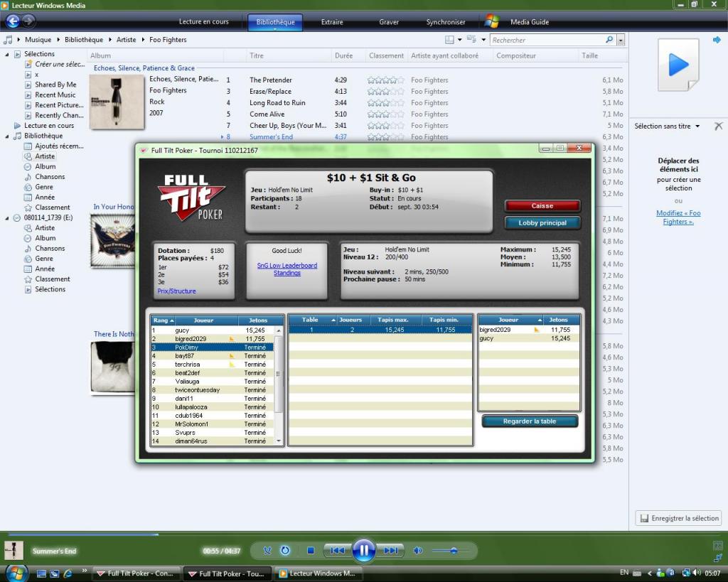The image size is (728, 582).
Task: Select Genre under Bibliothèque
Action: pyautogui.click(x=39, y=187)
